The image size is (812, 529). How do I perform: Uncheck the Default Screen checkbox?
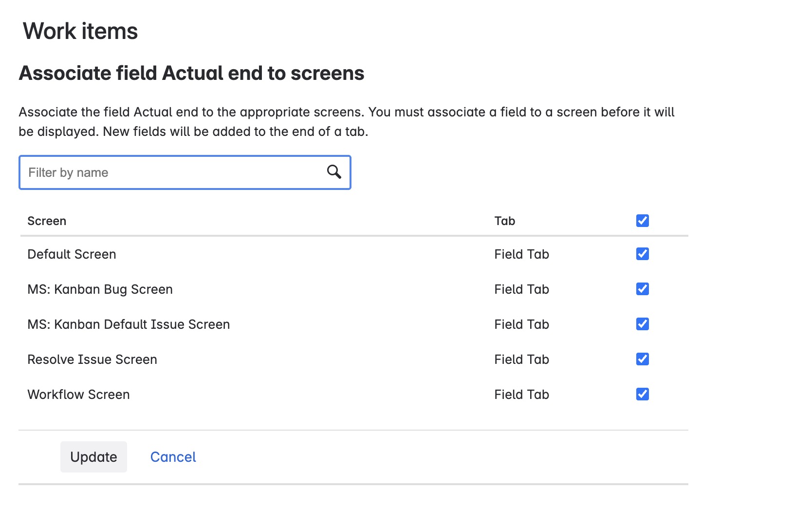click(642, 254)
